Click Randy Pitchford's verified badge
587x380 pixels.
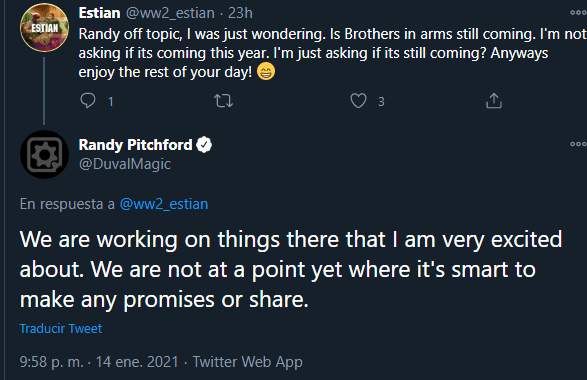click(204, 145)
